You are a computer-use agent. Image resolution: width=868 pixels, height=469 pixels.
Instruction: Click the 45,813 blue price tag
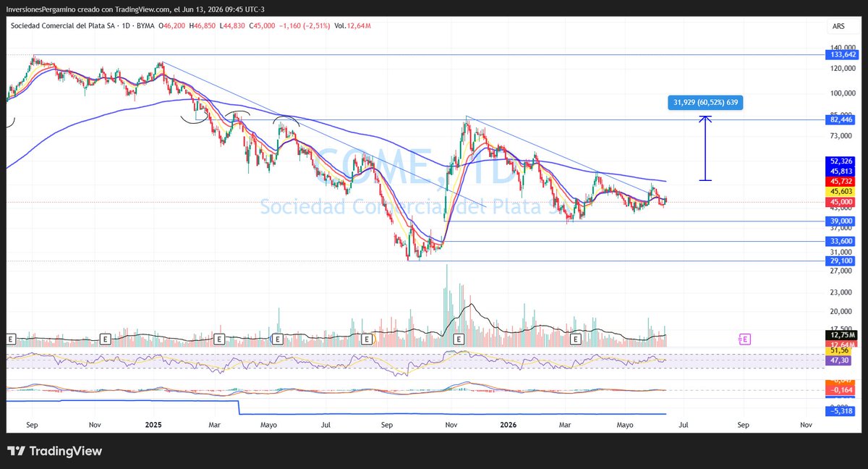843,171
